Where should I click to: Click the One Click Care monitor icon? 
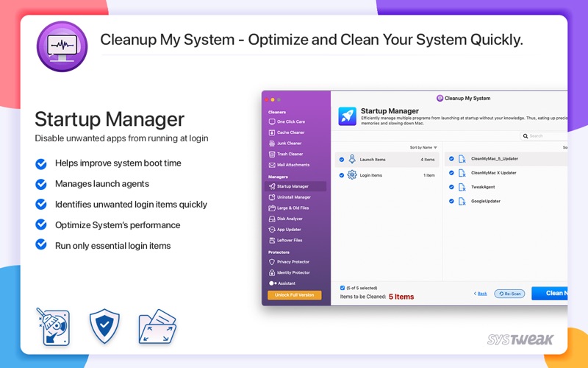[272, 121]
